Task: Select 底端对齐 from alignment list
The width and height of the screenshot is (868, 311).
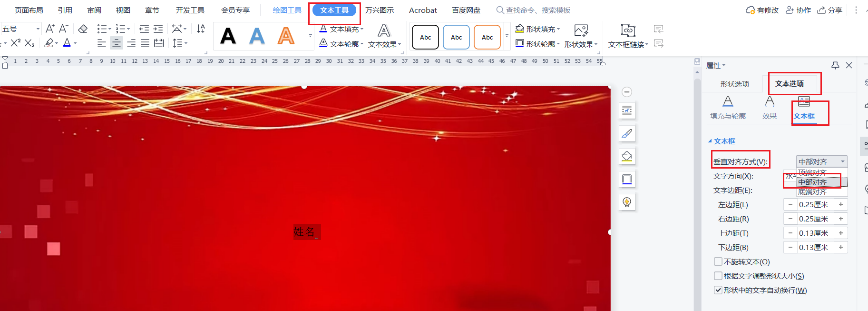Action: pos(812,192)
